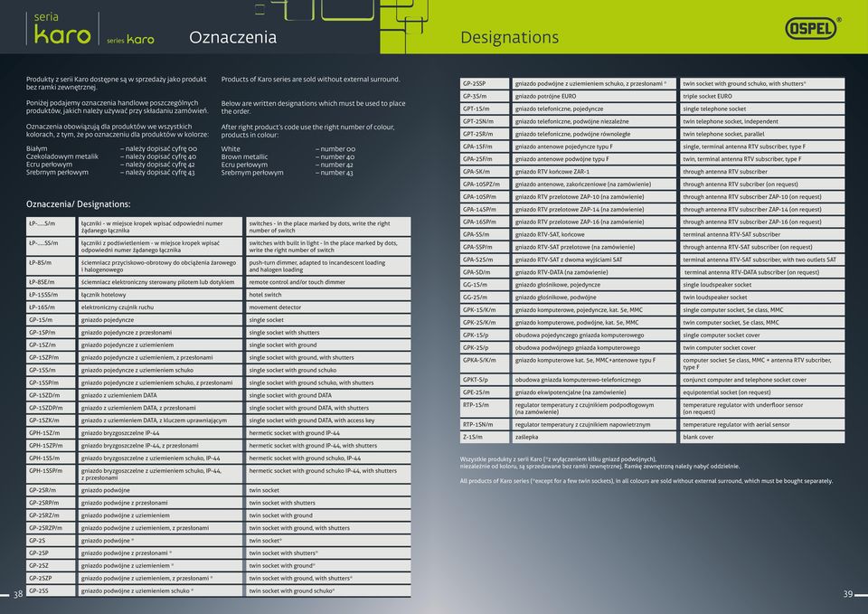Click code cell 'ŁP-8S/m'
This screenshot has height=614, width=868.
[x=51, y=266]
